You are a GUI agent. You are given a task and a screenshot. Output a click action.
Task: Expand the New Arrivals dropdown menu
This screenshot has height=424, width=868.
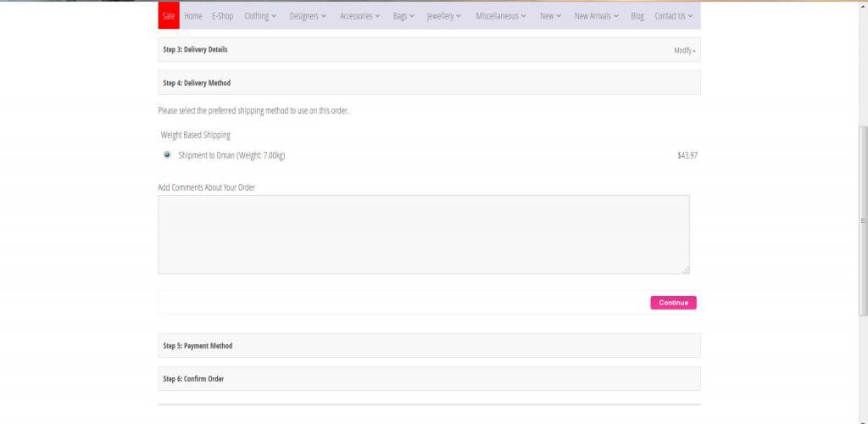(597, 16)
